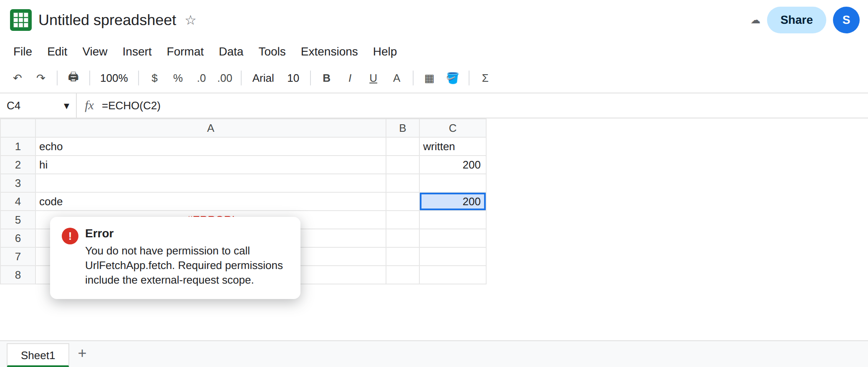Toggle underline formatting

[x=373, y=78]
